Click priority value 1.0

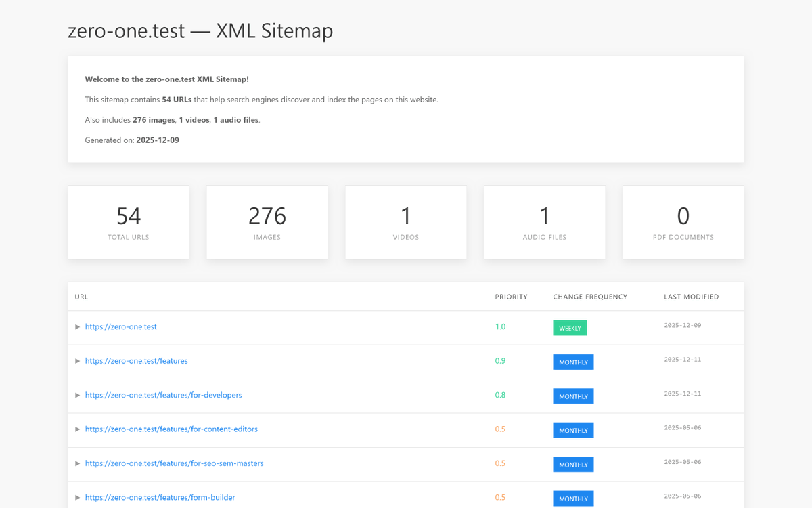coord(500,327)
